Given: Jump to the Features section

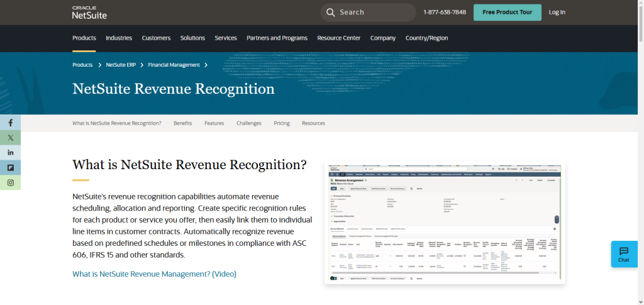Looking at the screenshot, I should pyautogui.click(x=214, y=123).
